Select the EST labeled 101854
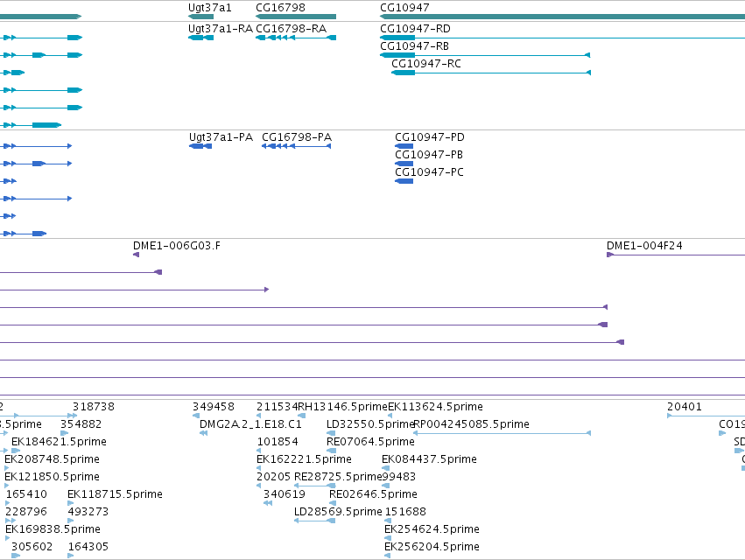 (x=278, y=442)
